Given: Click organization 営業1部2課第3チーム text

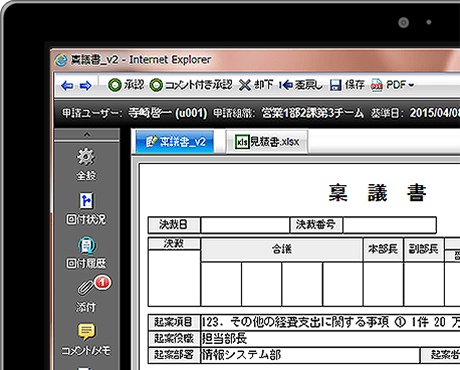Looking at the screenshot, I should (x=312, y=113).
